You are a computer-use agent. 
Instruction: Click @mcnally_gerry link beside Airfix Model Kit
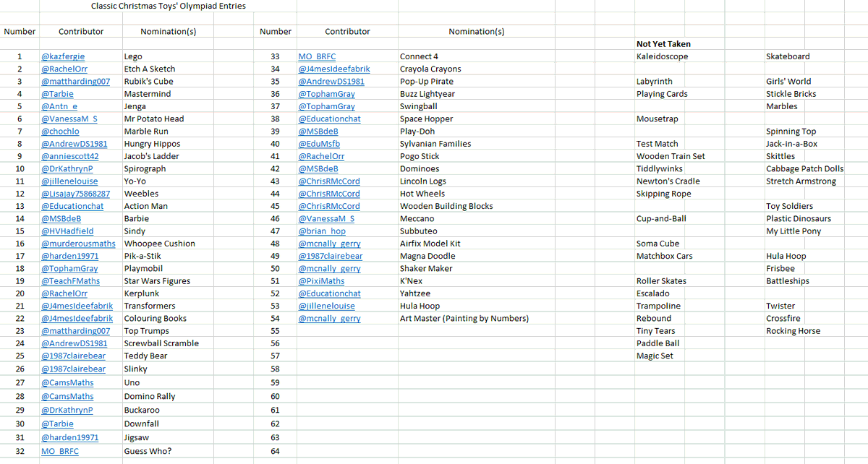(330, 244)
